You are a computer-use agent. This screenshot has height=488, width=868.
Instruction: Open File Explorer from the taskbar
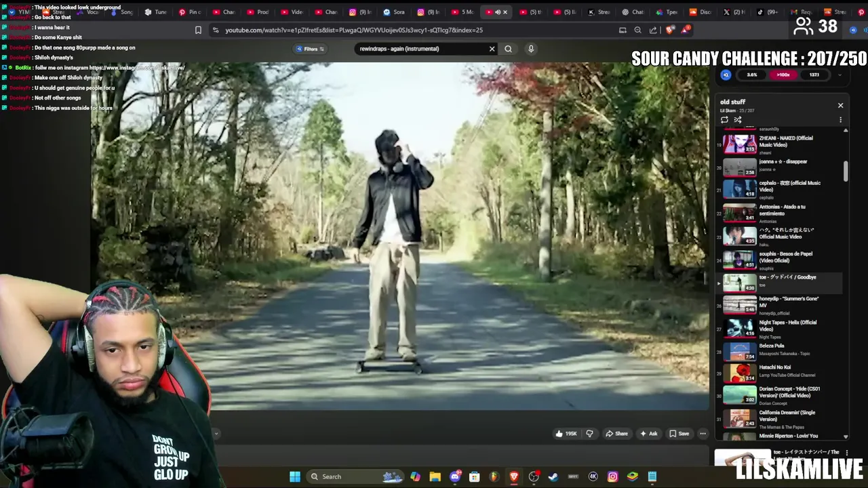pyautogui.click(x=435, y=476)
